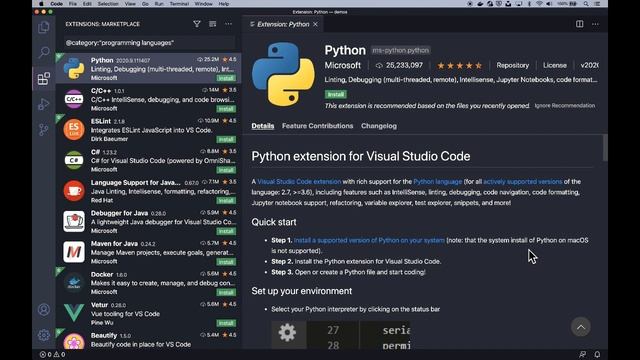Select the Details tab
The image size is (640, 360).
point(262,126)
